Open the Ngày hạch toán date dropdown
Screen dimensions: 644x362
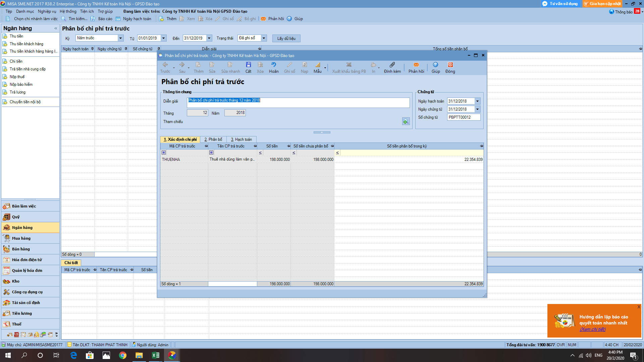click(x=477, y=101)
